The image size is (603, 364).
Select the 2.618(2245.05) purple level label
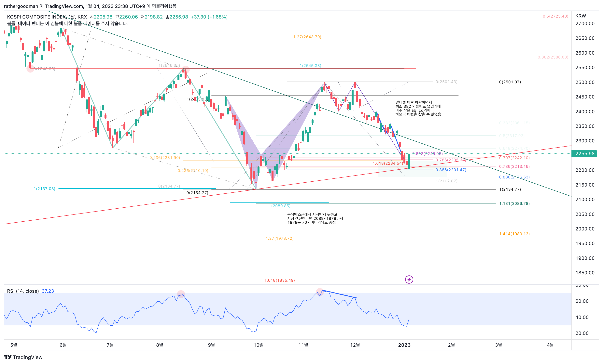pyautogui.click(x=427, y=153)
